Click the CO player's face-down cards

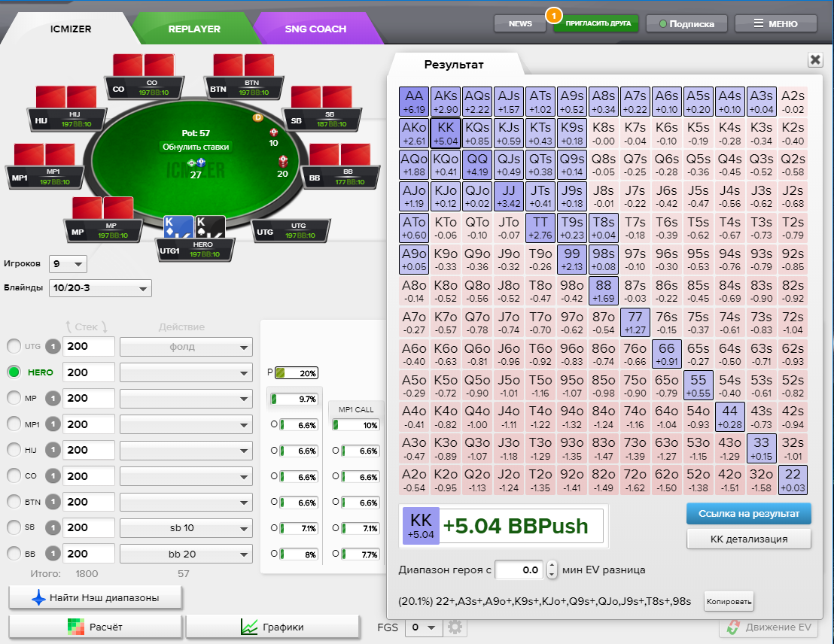[144, 65]
